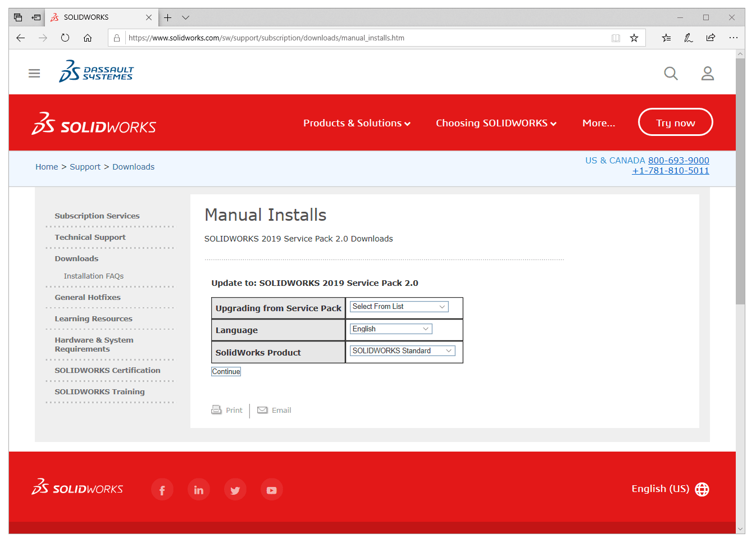The width and height of the screenshot is (756, 542).
Task: Open the YouTube social icon
Action: [x=272, y=490]
